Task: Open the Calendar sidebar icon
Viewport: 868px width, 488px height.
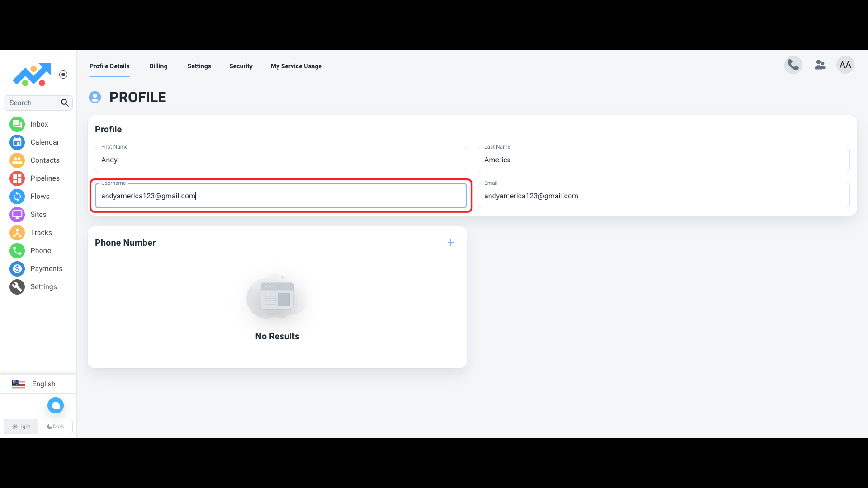Action: pyautogui.click(x=17, y=142)
